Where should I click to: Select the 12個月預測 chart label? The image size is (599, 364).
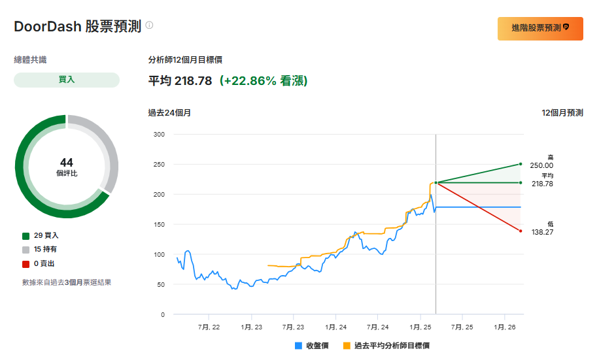click(562, 113)
